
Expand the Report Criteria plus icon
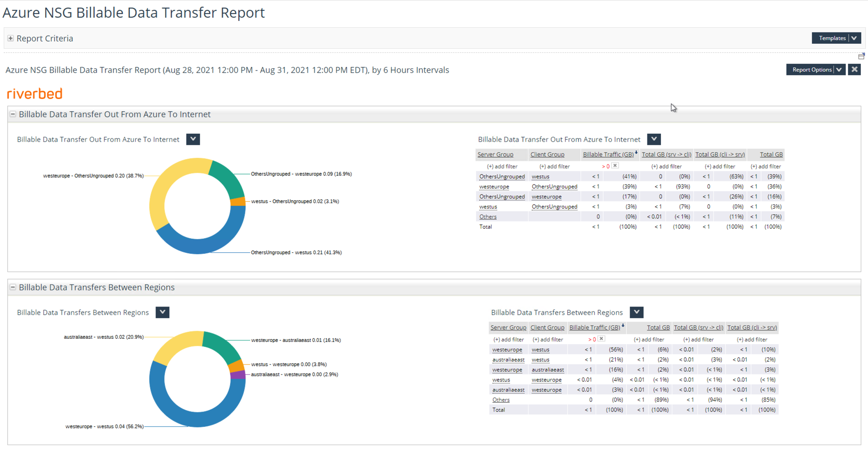pos(10,38)
